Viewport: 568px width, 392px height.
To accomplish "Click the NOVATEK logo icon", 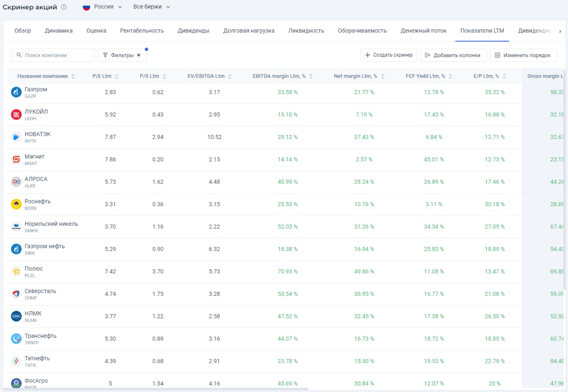I will coord(16,137).
